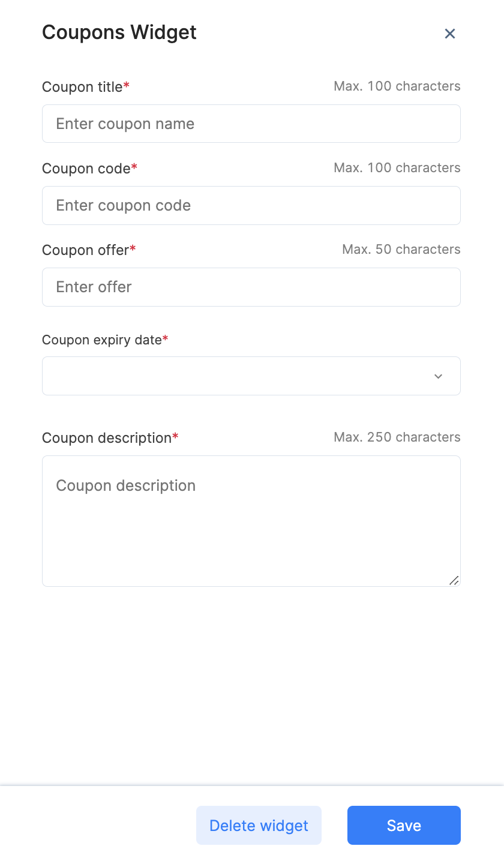Click the Save button
This screenshot has height=864, width=504.
pyautogui.click(x=403, y=825)
